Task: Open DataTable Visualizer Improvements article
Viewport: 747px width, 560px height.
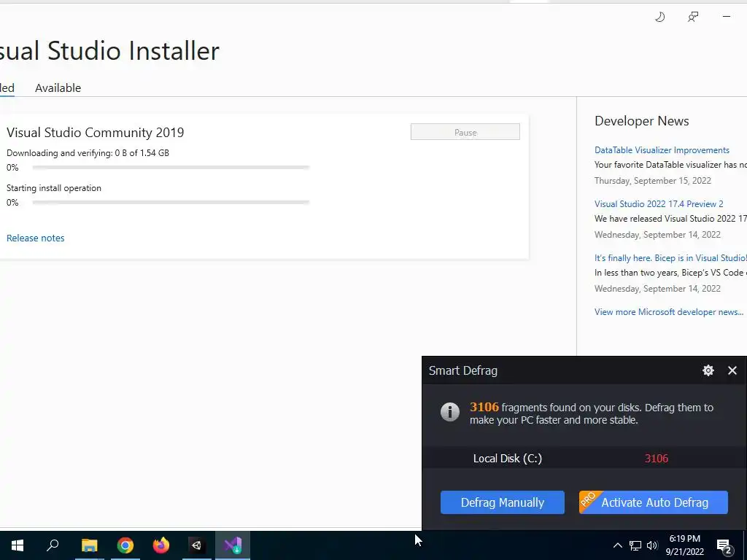Action: tap(662, 150)
